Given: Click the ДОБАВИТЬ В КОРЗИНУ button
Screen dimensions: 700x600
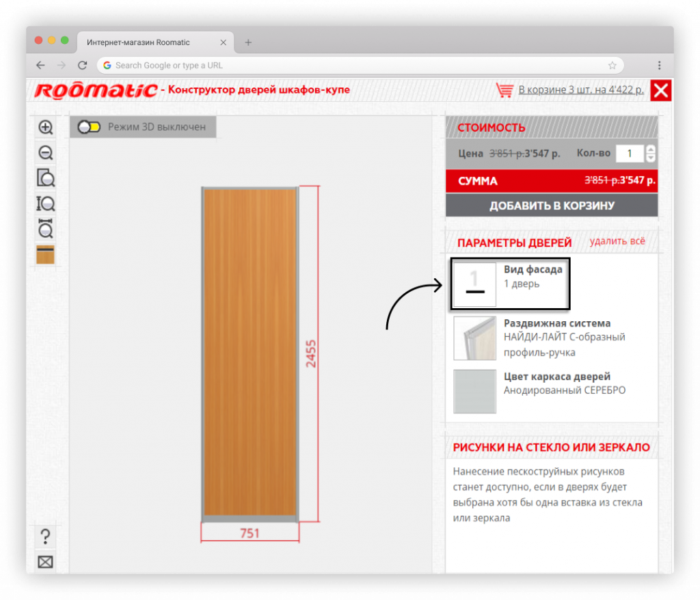Looking at the screenshot, I should tap(551, 206).
